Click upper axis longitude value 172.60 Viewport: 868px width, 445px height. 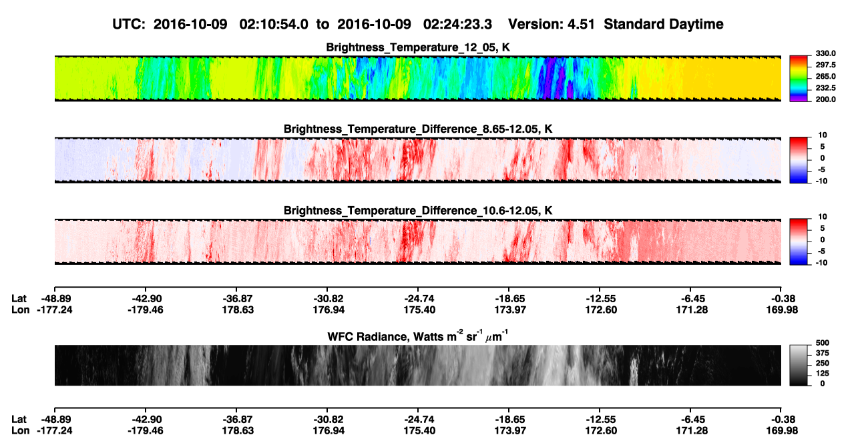click(600, 310)
